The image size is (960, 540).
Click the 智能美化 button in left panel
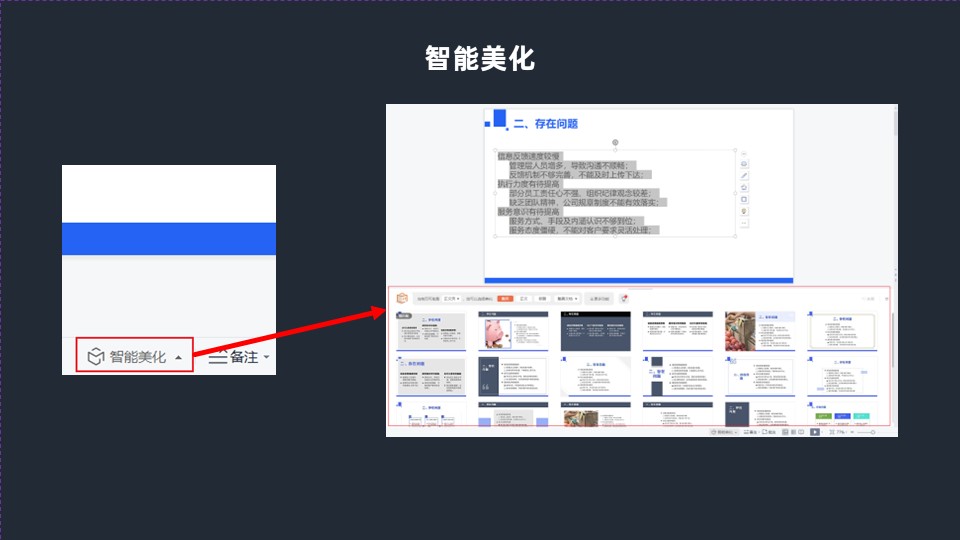tap(135, 356)
